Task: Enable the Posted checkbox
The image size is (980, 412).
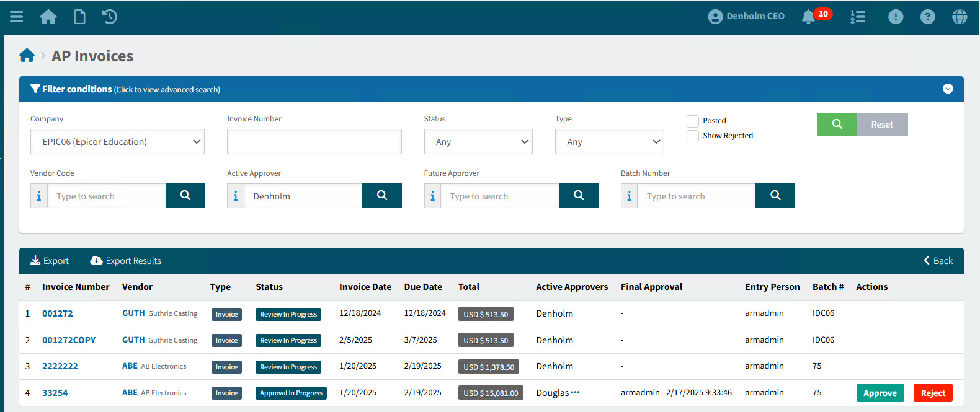Action: [693, 121]
